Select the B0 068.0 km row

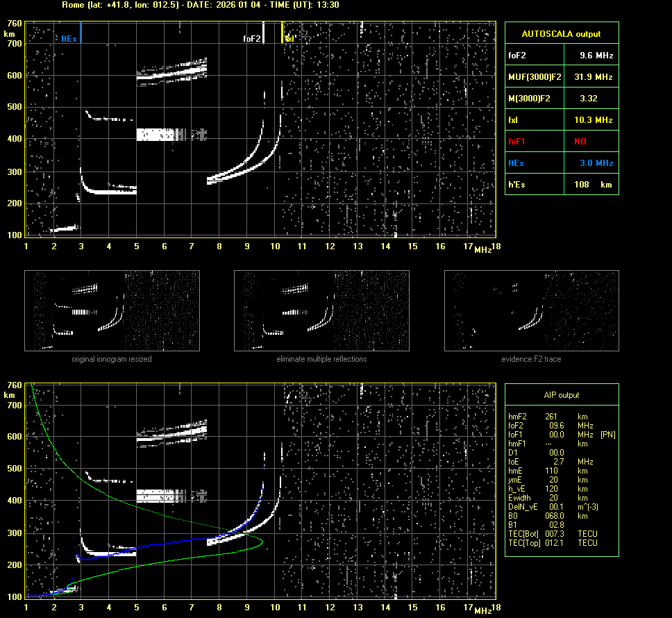tap(548, 516)
